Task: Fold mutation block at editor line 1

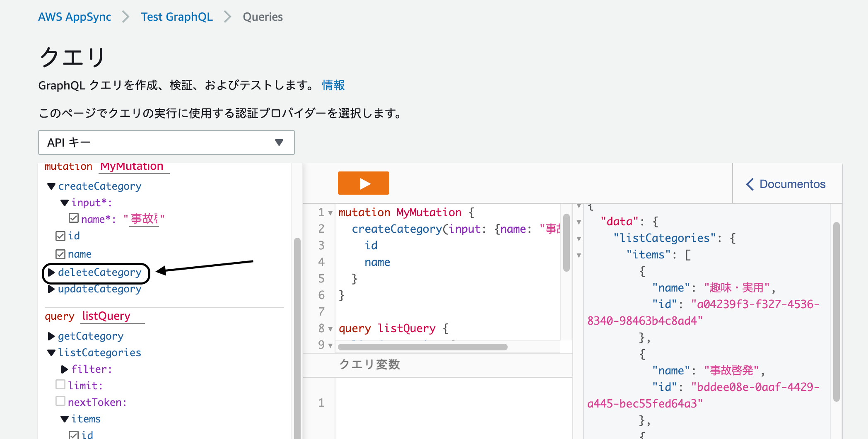Action: (x=330, y=213)
